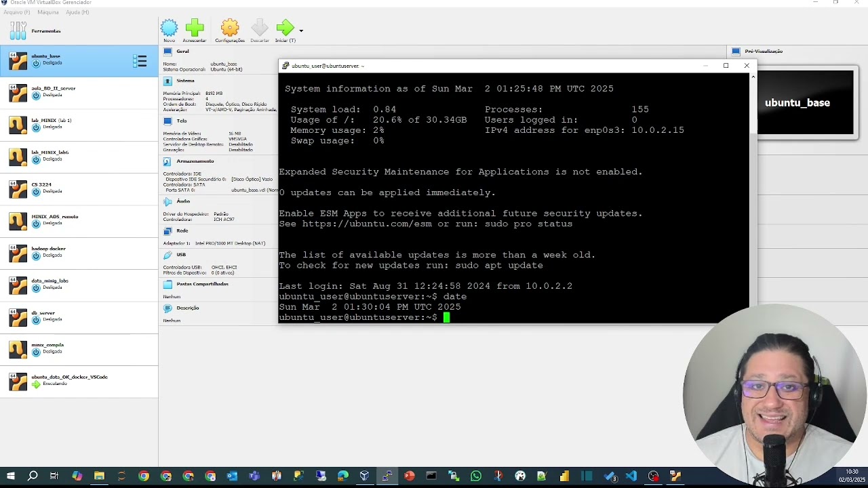The width and height of the screenshot is (868, 488).
Task: Maximize the ubuntu_user terminal window
Action: (x=726, y=66)
